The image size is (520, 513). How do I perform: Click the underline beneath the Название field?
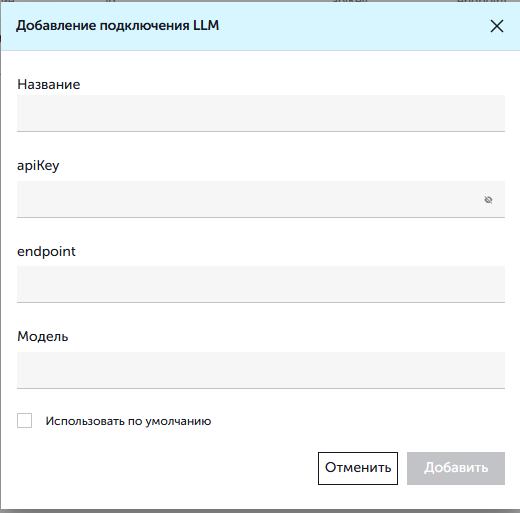(x=261, y=131)
